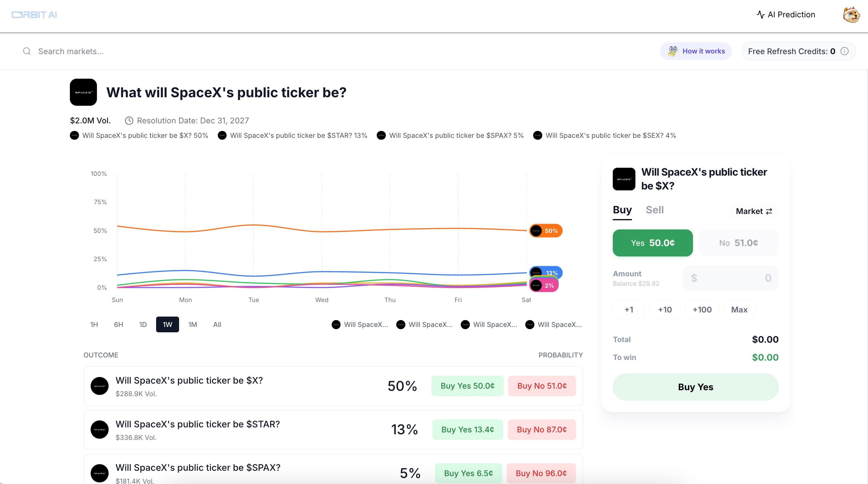Image resolution: width=868 pixels, height=484 pixels.
Task: Add ten dollars with the +10 button
Action: [664, 310]
